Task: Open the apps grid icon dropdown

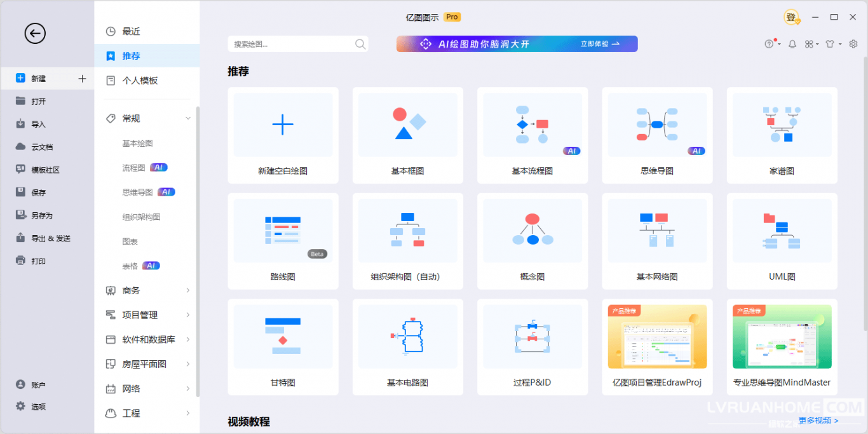Action: [x=811, y=44]
